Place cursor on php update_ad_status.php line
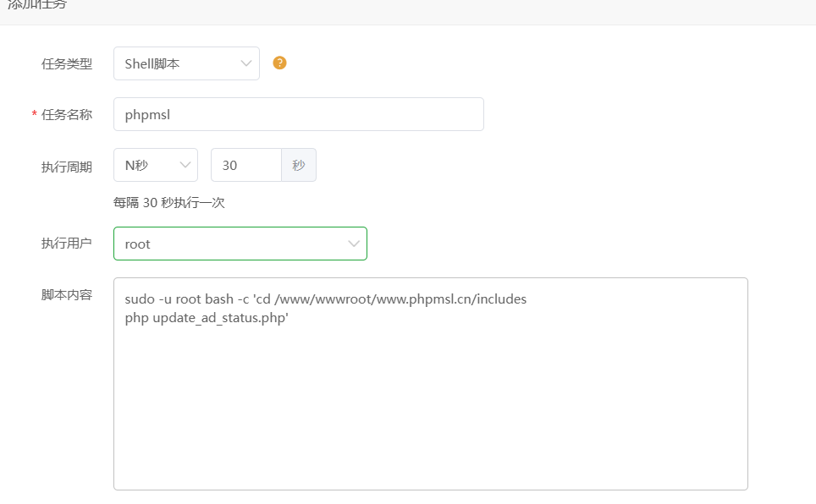The image size is (816, 504). [x=207, y=318]
